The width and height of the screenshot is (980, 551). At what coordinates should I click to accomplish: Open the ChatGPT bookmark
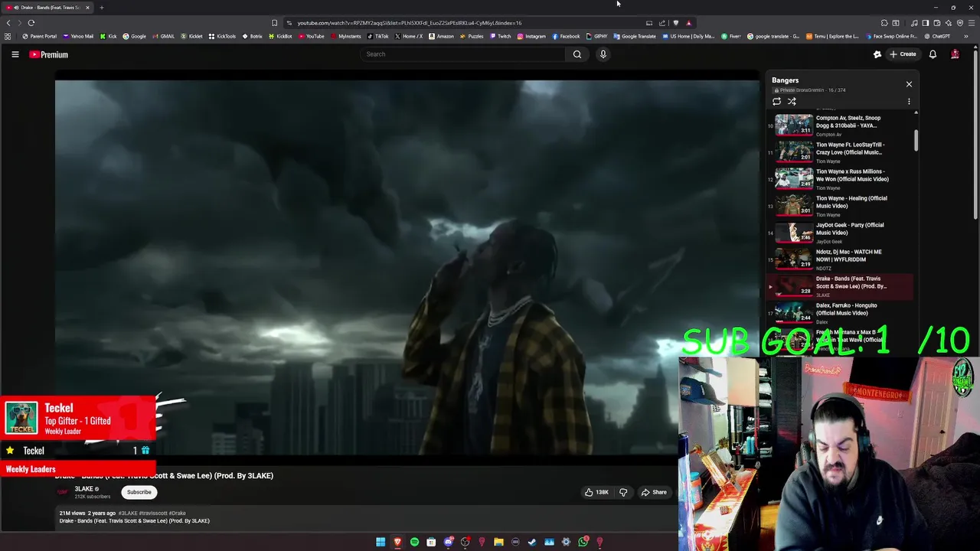[x=937, y=36]
